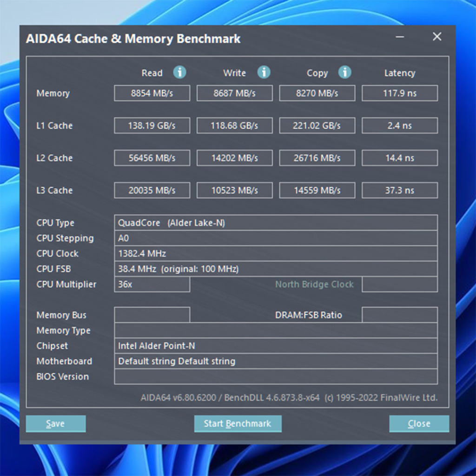This screenshot has width=476, height=476.
Task: Click the Close button at bottom
Action: point(419,423)
